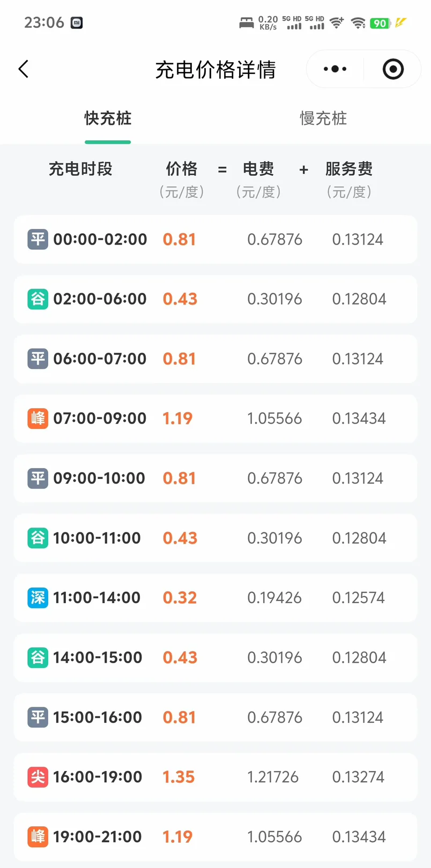Tap the 充电价格详情 page title
Screen dimensions: 431x868
(215, 70)
